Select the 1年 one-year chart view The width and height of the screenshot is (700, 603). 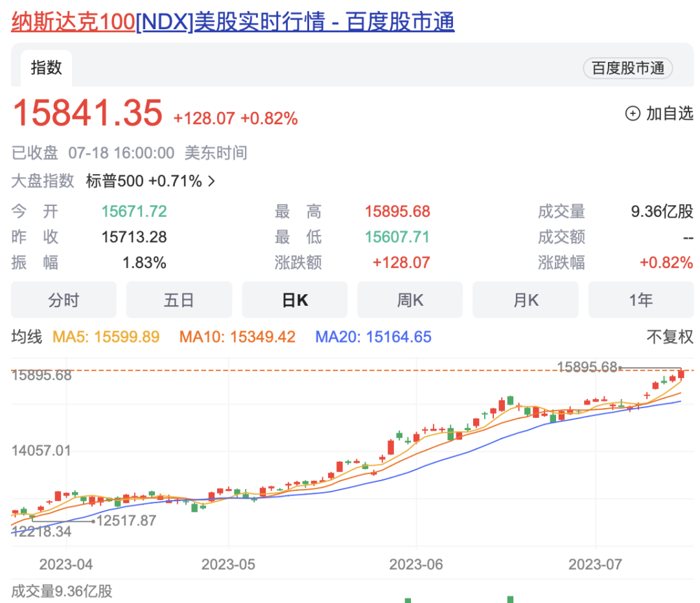[x=641, y=300]
